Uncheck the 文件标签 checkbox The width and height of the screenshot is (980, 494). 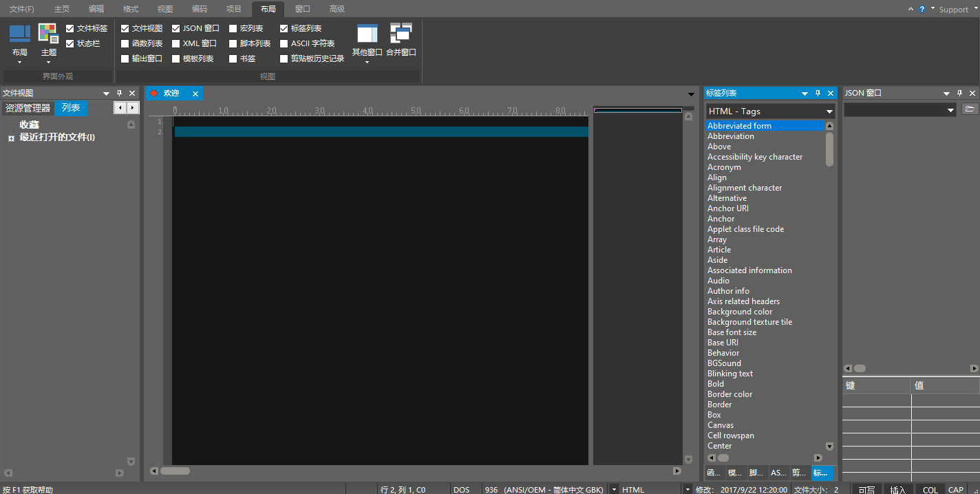tap(70, 28)
